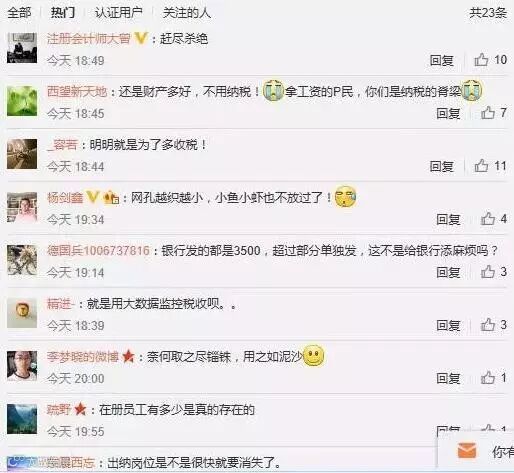Click thumbs-up on 精进-'s 大数据 comment
514x473 pixels.
[x=488, y=325]
